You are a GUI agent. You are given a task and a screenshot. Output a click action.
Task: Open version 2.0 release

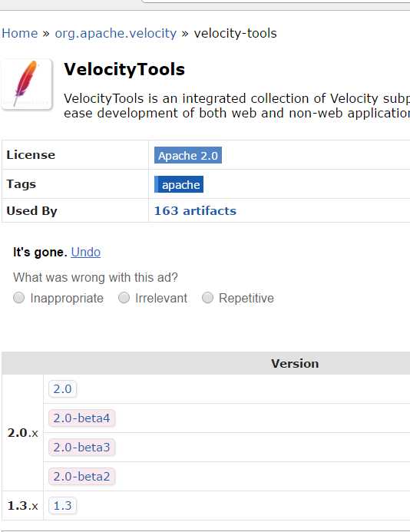click(62, 388)
